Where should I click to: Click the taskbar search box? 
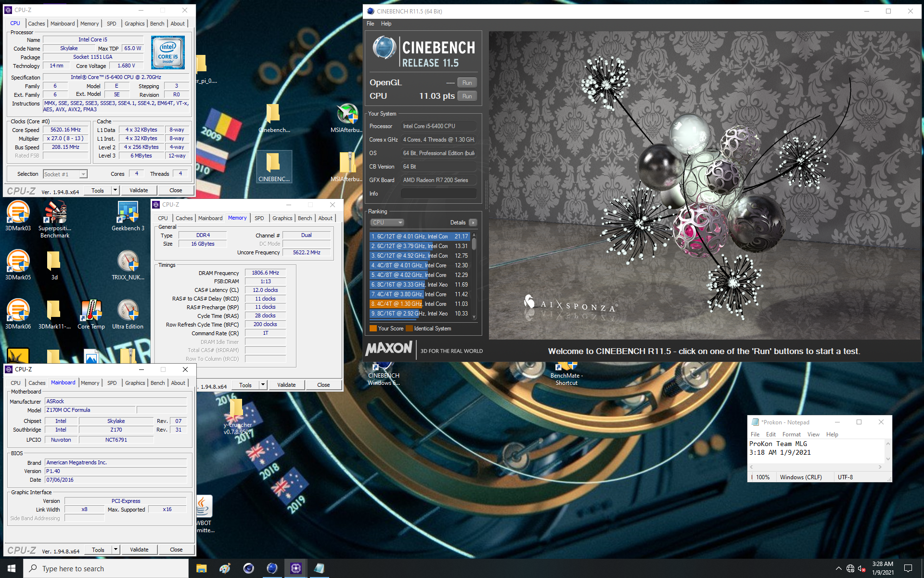[106, 568]
